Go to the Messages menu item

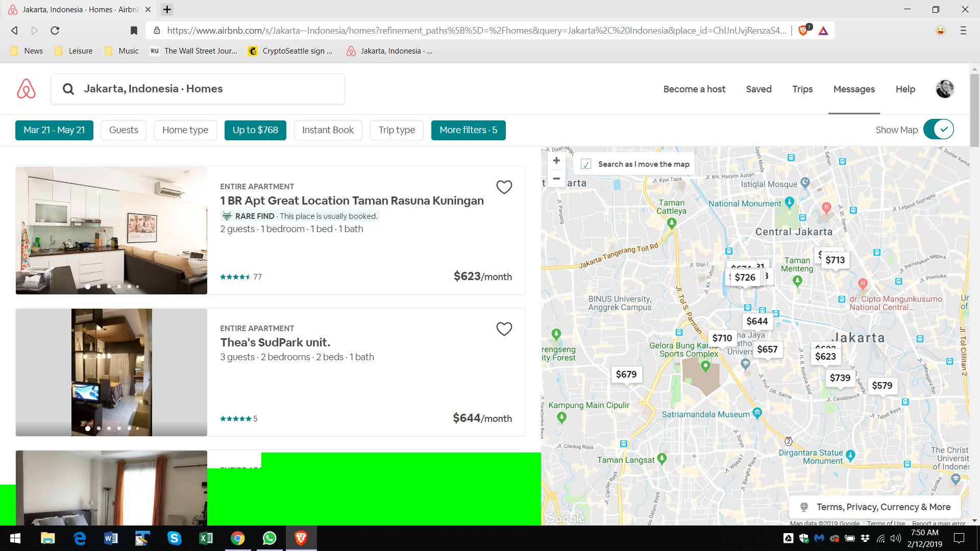(854, 89)
